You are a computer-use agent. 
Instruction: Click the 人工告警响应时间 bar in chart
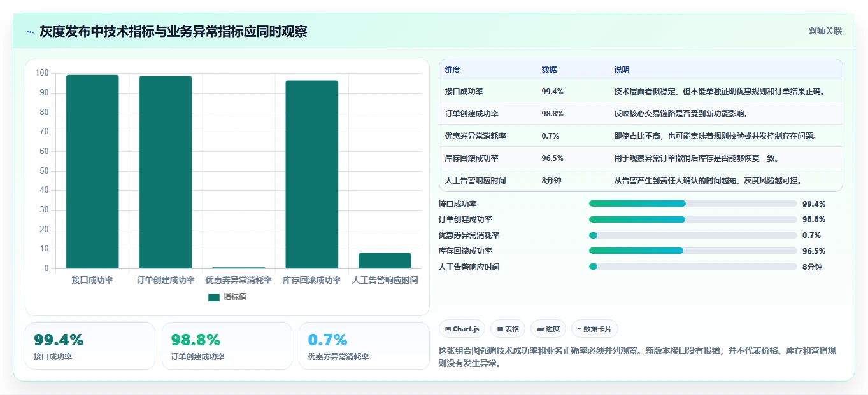coord(385,261)
